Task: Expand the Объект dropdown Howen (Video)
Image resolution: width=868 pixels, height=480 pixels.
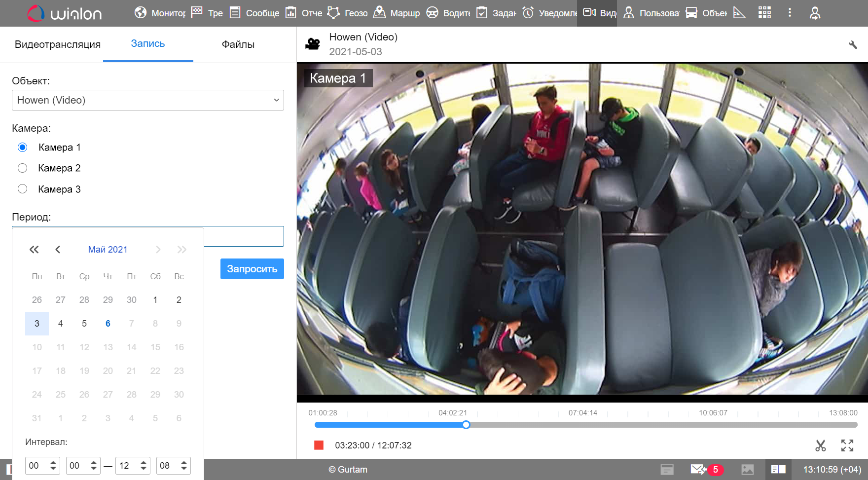Action: click(x=147, y=100)
